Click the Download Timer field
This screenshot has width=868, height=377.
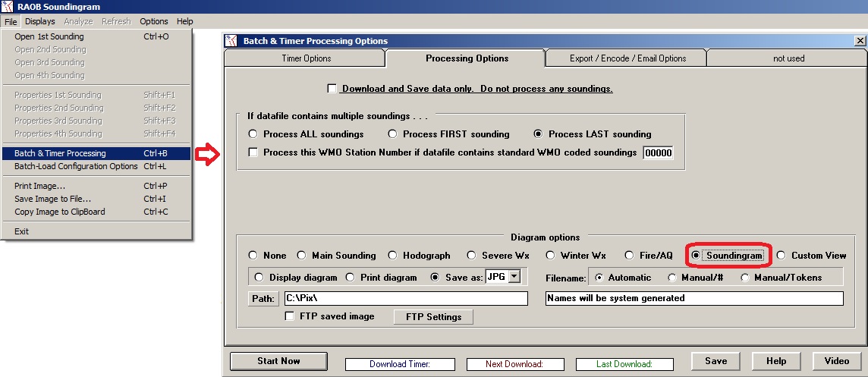coord(400,364)
